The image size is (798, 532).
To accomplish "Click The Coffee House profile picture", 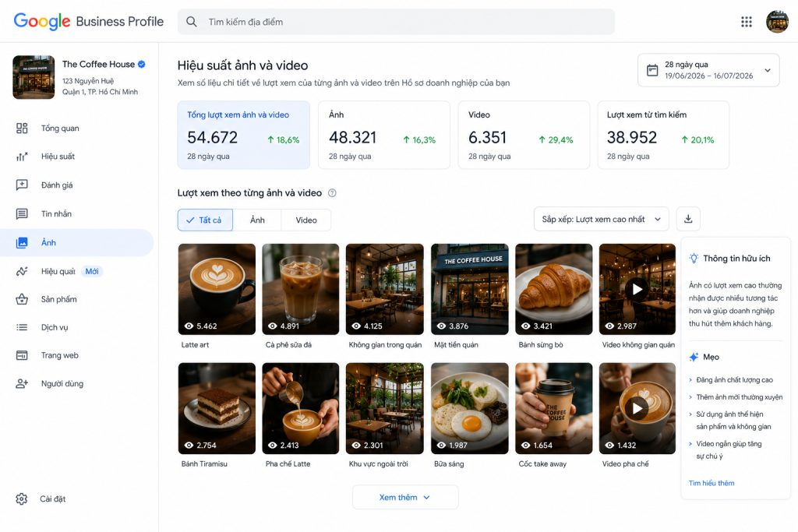I will 34,77.
